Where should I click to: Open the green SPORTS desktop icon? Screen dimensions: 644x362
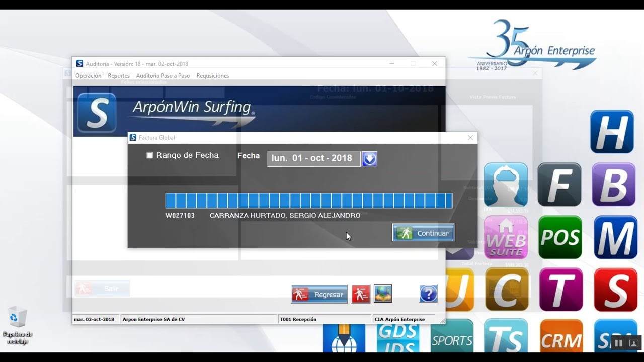(x=452, y=336)
